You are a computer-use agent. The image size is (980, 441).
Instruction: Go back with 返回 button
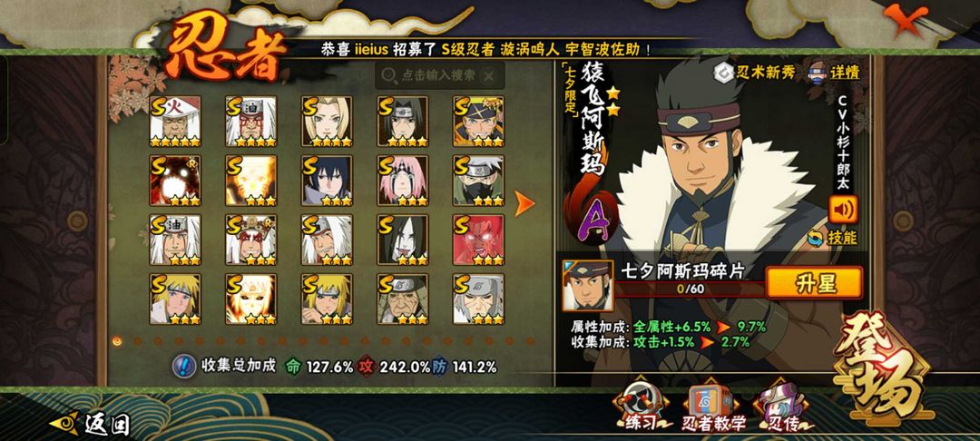pyautogui.click(x=89, y=425)
